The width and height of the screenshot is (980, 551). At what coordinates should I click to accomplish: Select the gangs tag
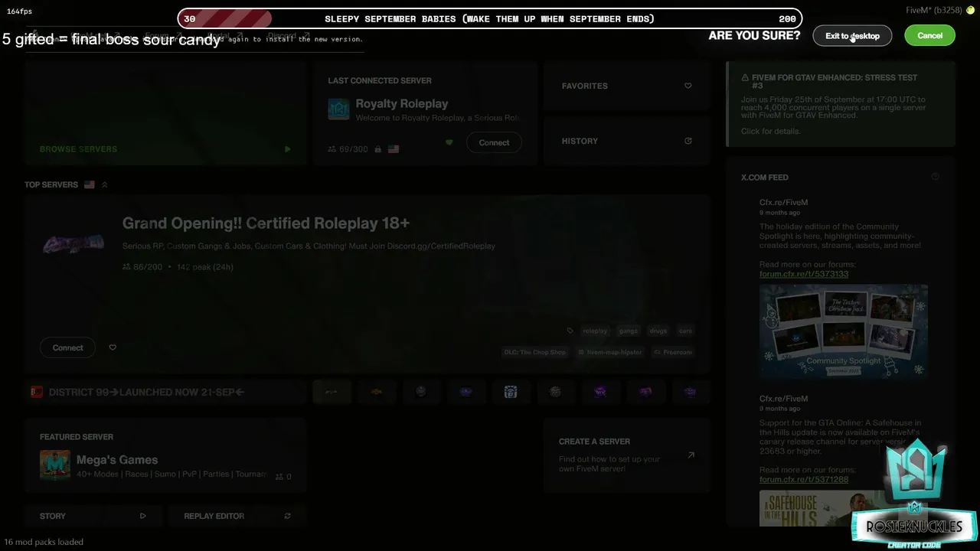click(x=628, y=331)
